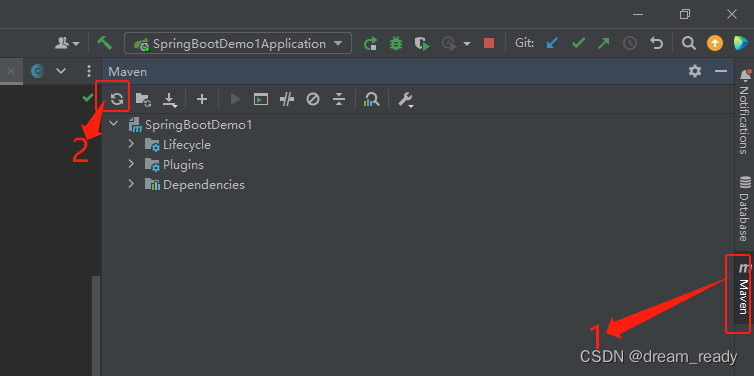Select the blue class file editor tab

[x=38, y=71]
